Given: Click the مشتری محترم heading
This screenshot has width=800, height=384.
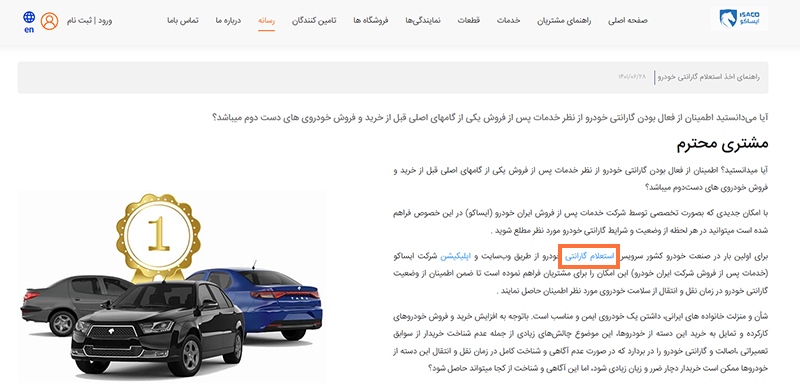Looking at the screenshot, I should coord(722,144).
